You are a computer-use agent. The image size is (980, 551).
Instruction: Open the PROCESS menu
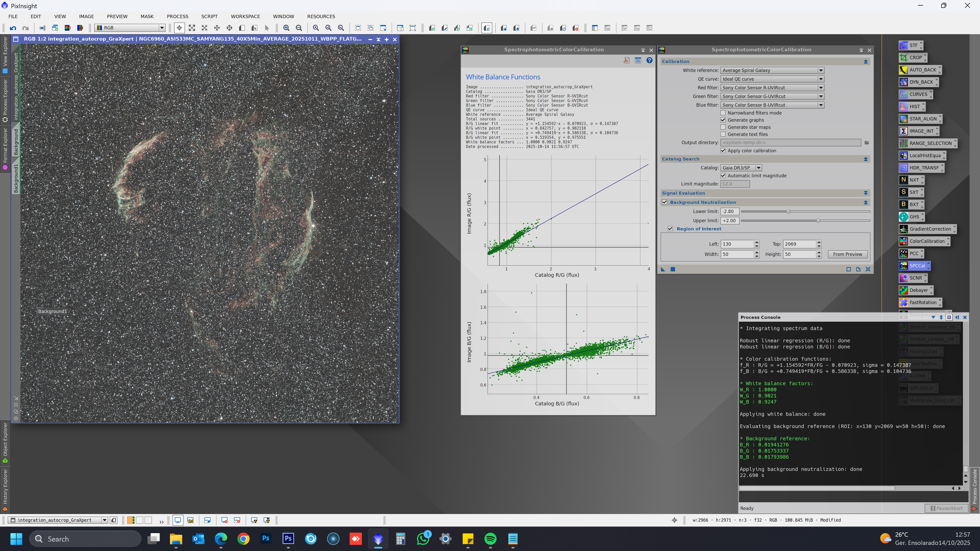click(177, 16)
